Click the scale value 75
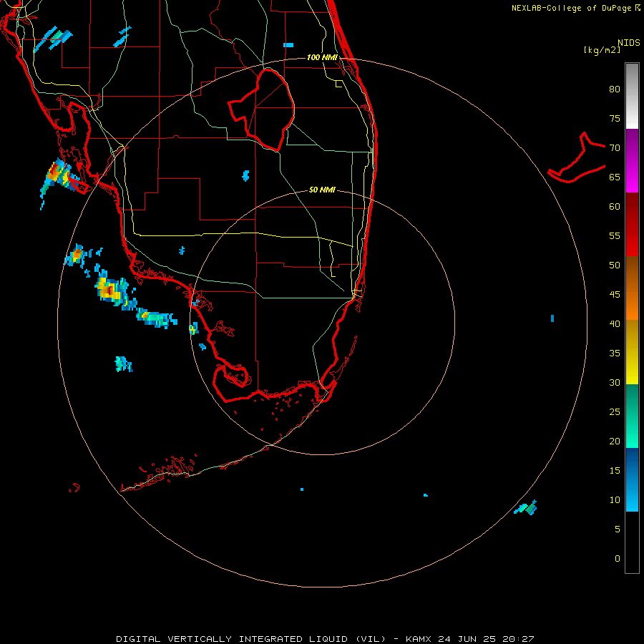The height and width of the screenshot is (644, 644). coord(615,118)
